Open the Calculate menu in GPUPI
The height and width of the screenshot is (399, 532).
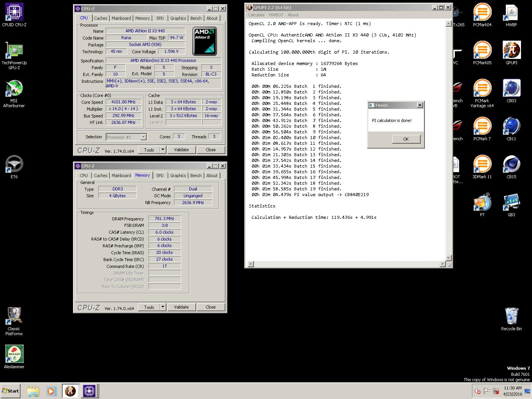[256, 15]
